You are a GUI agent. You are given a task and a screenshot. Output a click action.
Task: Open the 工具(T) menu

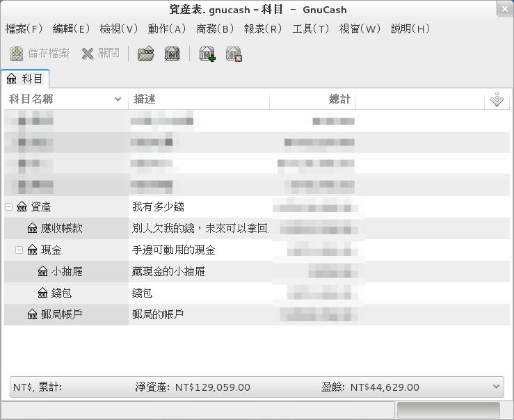pos(310,29)
